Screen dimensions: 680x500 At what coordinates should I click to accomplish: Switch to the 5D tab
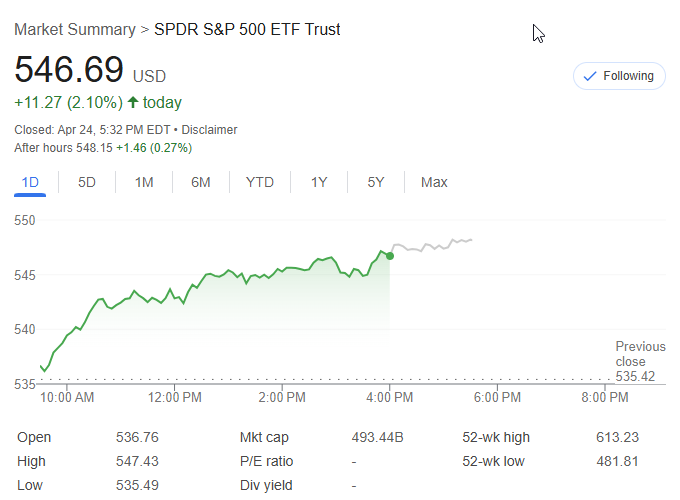point(87,182)
